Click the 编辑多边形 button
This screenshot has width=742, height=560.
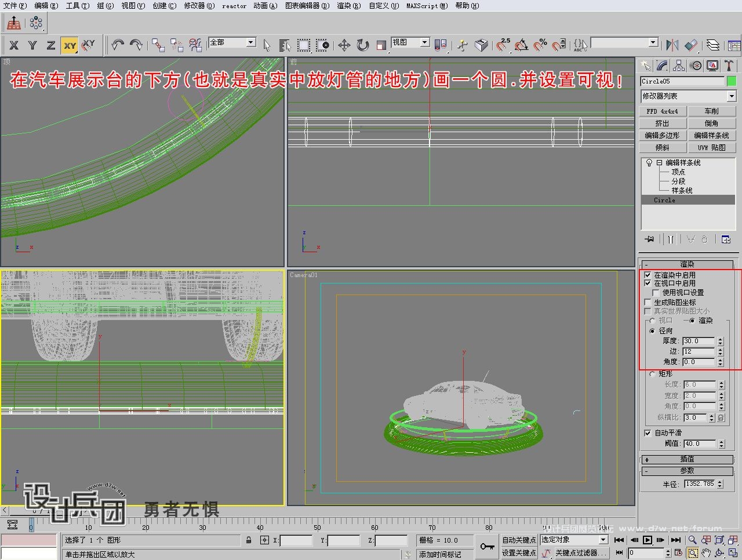(x=663, y=136)
